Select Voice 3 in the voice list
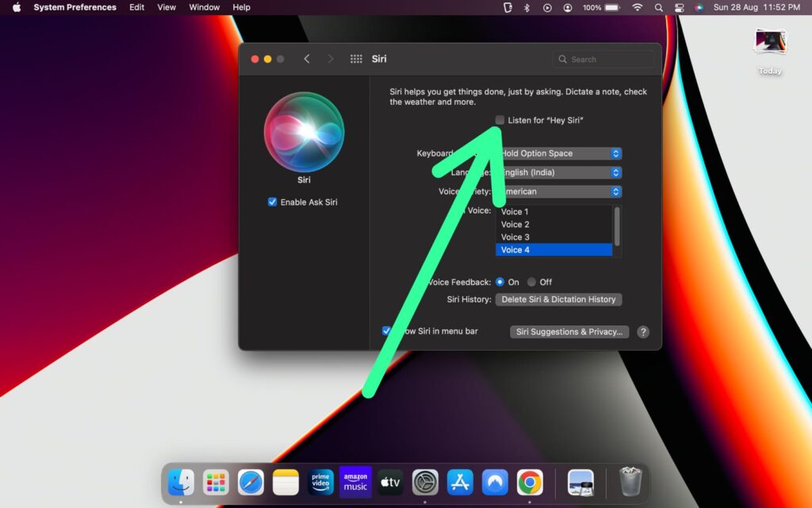812x508 pixels. point(553,237)
